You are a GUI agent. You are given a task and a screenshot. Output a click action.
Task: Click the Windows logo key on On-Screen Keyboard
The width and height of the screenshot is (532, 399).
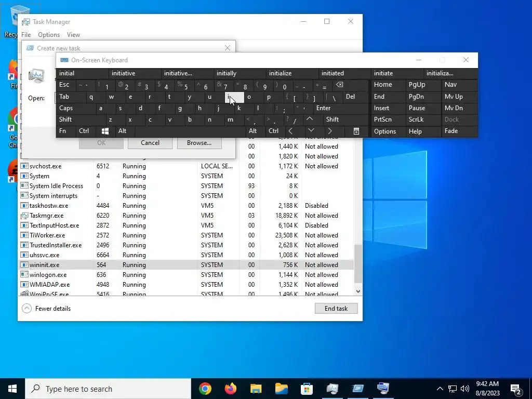(x=105, y=131)
